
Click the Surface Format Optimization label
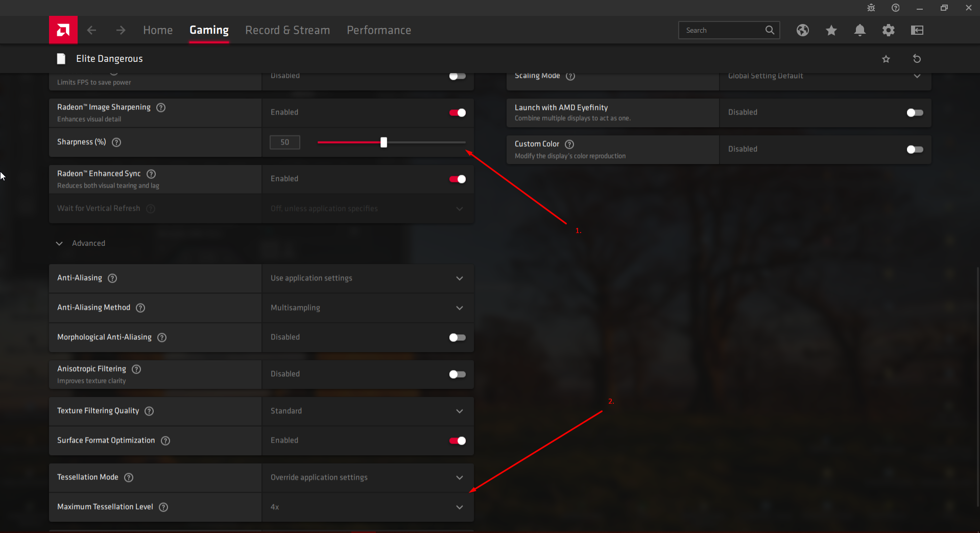click(x=106, y=441)
